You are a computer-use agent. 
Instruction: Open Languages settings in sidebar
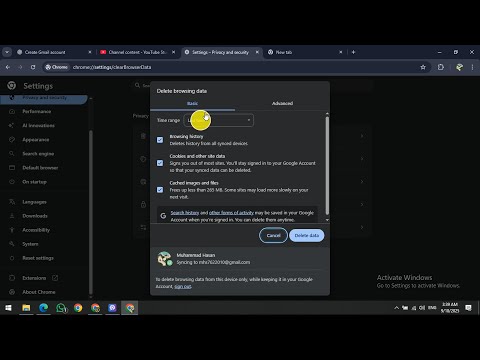tap(34, 202)
